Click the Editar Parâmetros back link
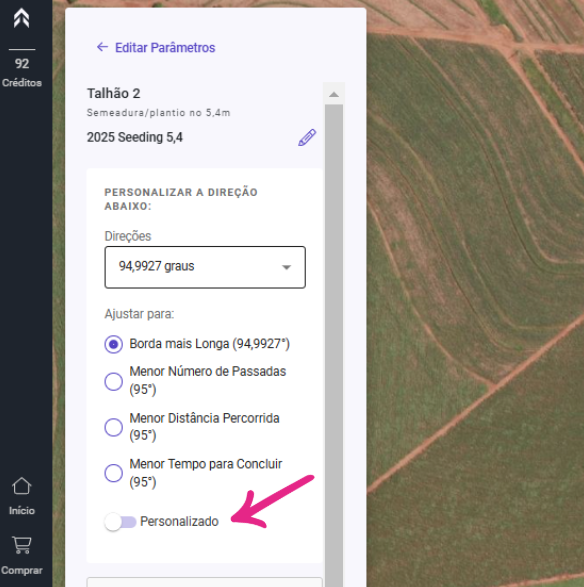 [165, 48]
